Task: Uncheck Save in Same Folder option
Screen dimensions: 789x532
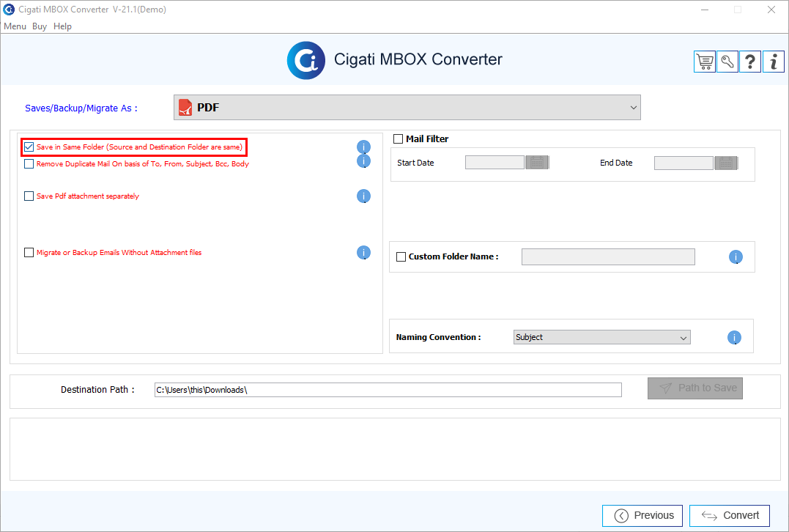Action: point(29,147)
